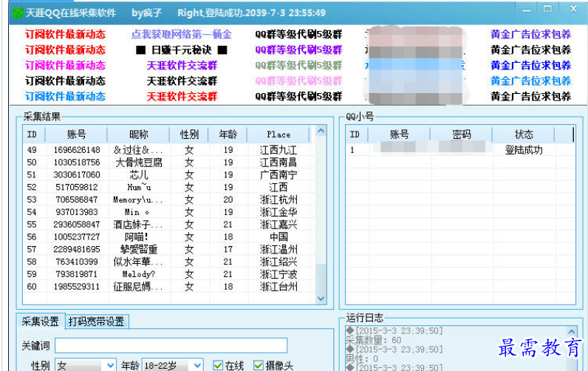Image resolution: width=588 pixels, height=371 pixels.
Task: Select account 1030518756 in row 50
Action: [77, 163]
